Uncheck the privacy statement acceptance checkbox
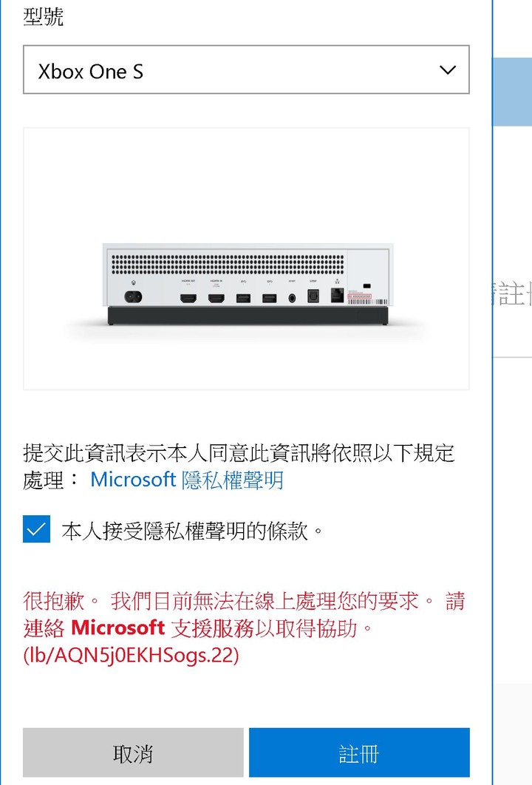The image size is (532, 785). click(36, 529)
